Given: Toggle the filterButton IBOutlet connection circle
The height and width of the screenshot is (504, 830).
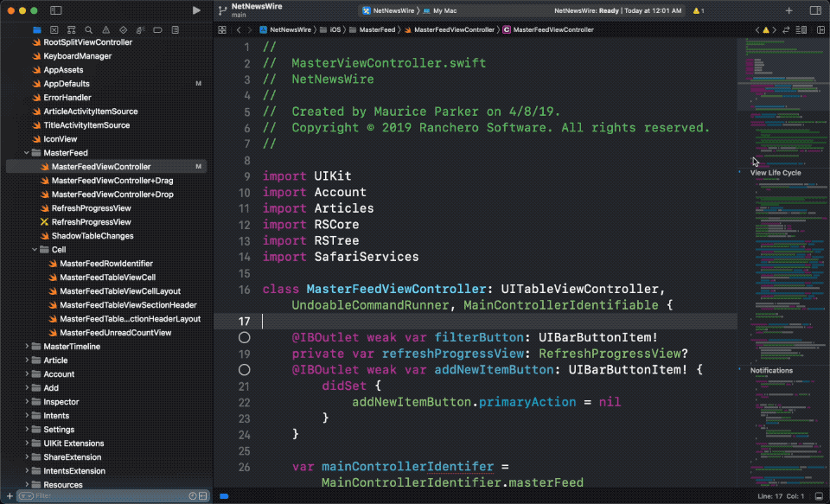Looking at the screenshot, I should coord(244,337).
